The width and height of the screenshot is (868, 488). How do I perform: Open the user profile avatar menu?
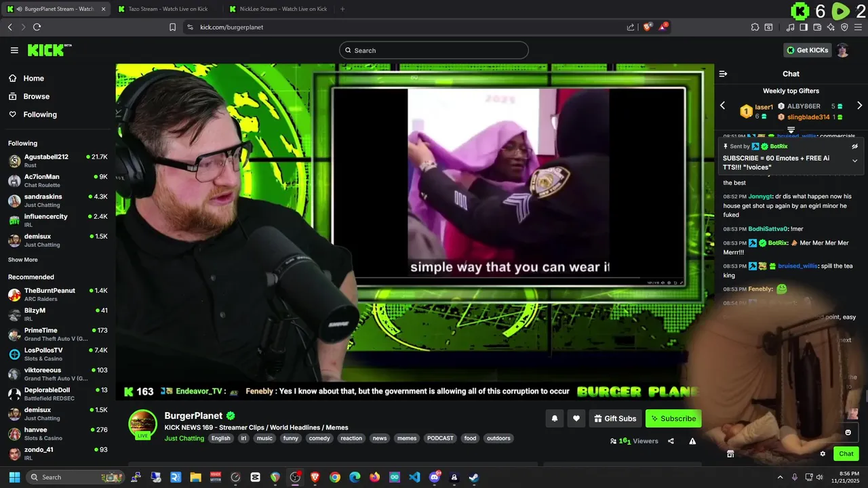point(842,50)
